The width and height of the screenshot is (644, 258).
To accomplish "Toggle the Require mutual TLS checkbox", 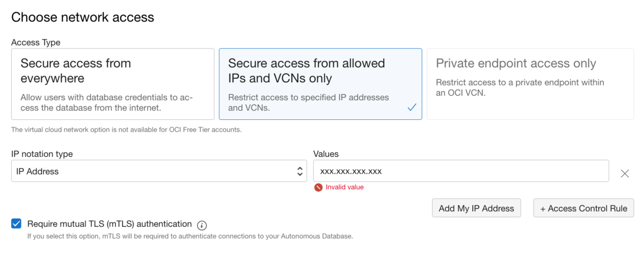I will (16, 224).
